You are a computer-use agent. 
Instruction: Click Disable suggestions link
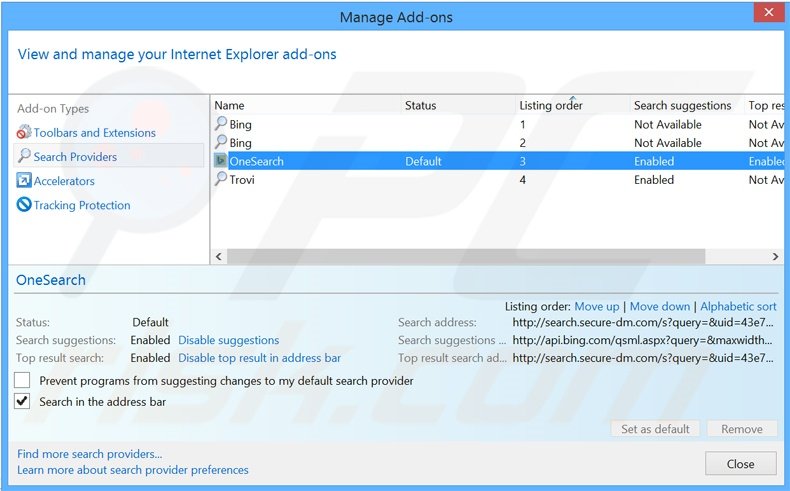click(x=228, y=340)
